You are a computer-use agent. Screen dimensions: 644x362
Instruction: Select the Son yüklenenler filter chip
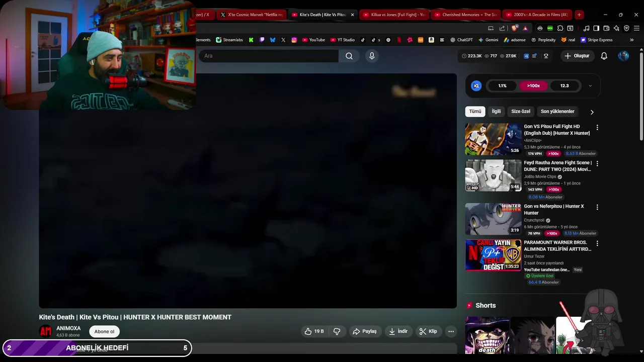tap(557, 111)
